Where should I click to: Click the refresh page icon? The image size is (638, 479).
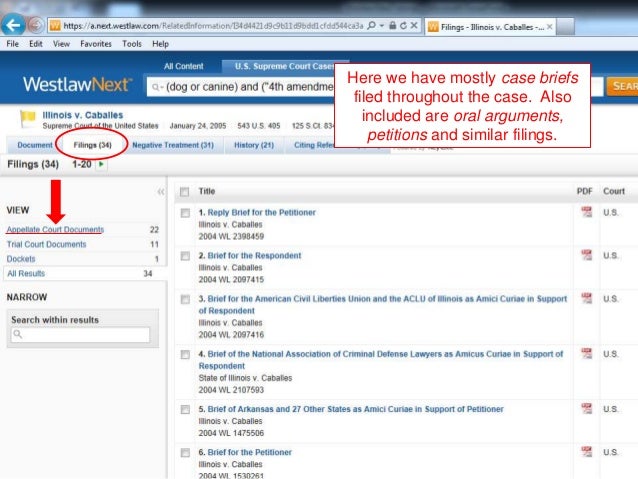pyautogui.click(x=403, y=26)
